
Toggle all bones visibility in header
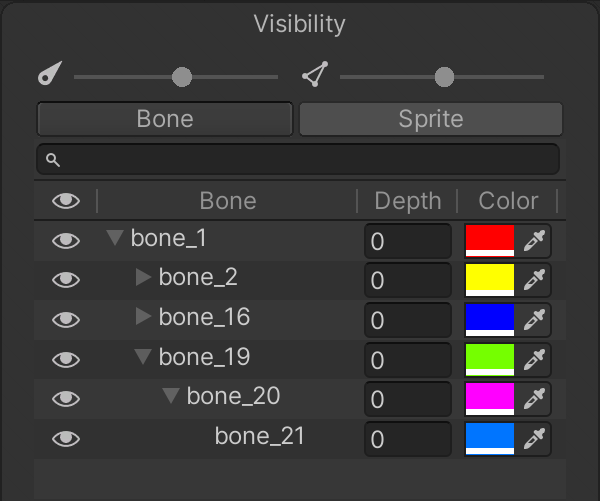click(x=66, y=201)
